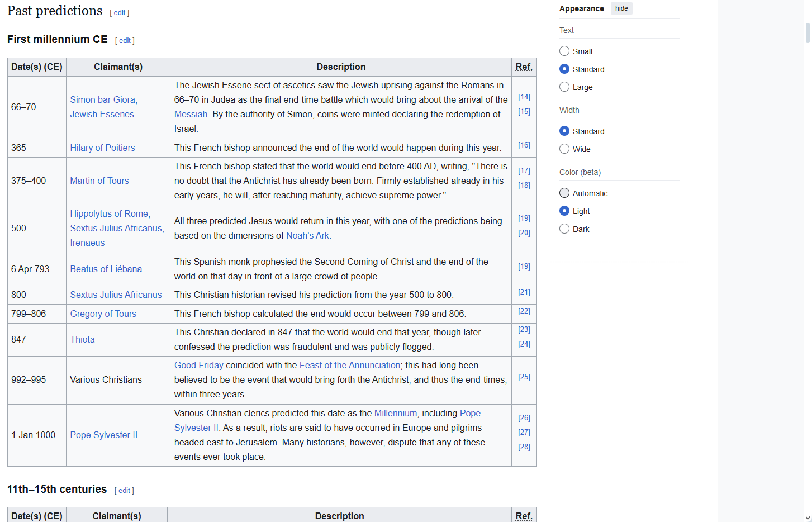Edit the Past predictions section
812x522 pixels.
(120, 13)
